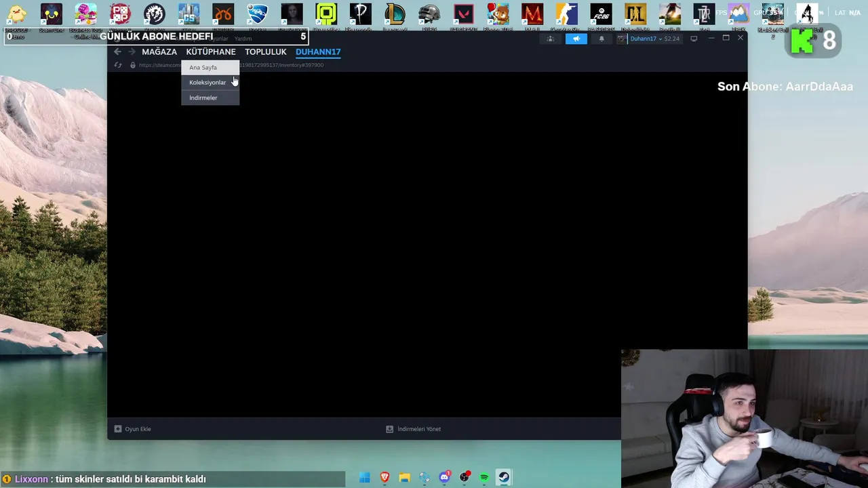Open the red M game desktop shortcut
The height and width of the screenshot is (488, 868).
coord(532,14)
